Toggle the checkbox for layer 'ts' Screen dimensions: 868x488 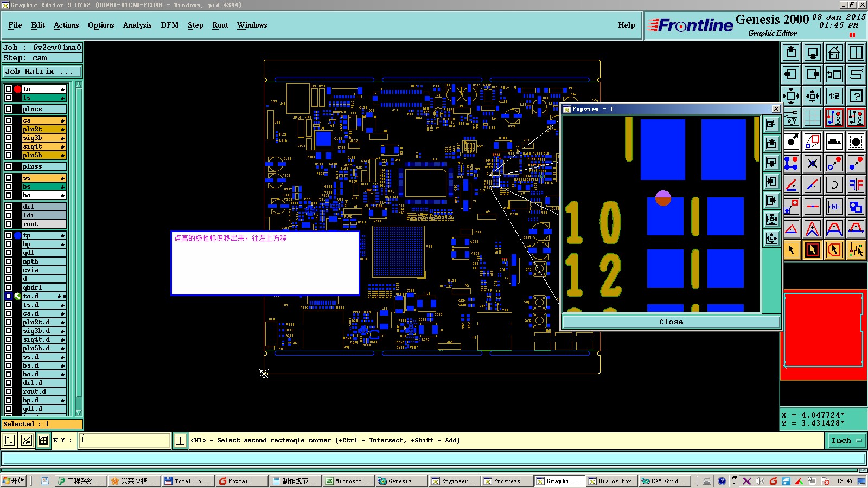[9, 98]
